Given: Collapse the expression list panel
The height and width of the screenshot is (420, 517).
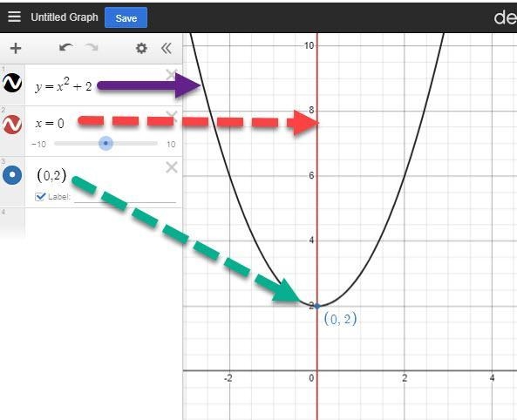Looking at the screenshot, I should point(167,49).
